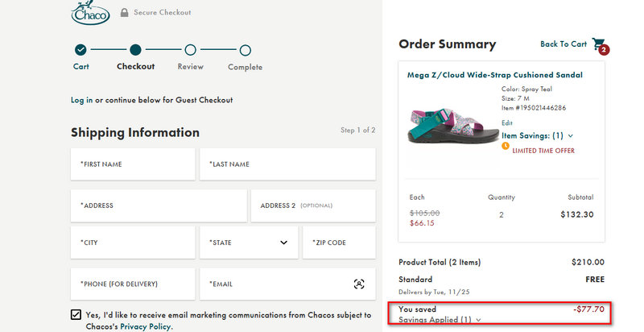Click the Limited Time Offer clock icon
The image size is (644, 332).
click(x=506, y=146)
